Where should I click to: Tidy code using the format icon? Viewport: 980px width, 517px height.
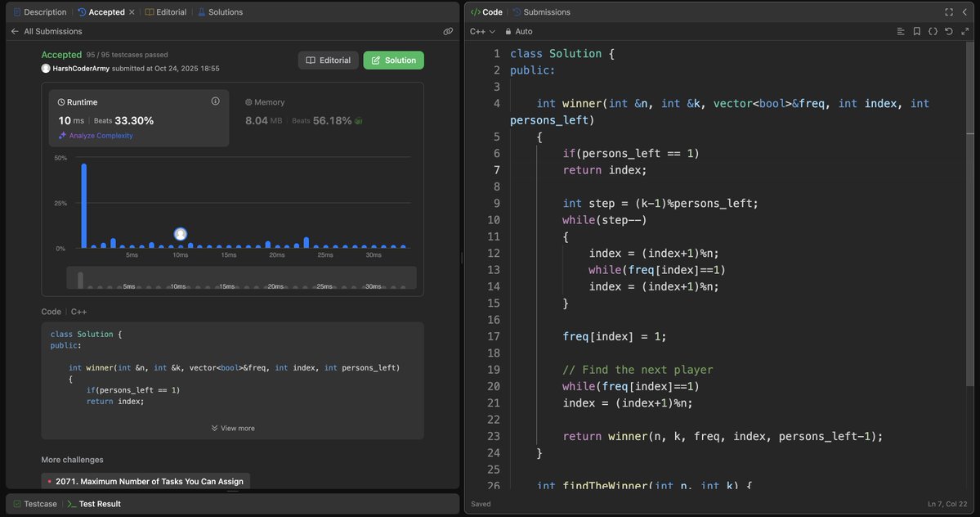point(900,31)
